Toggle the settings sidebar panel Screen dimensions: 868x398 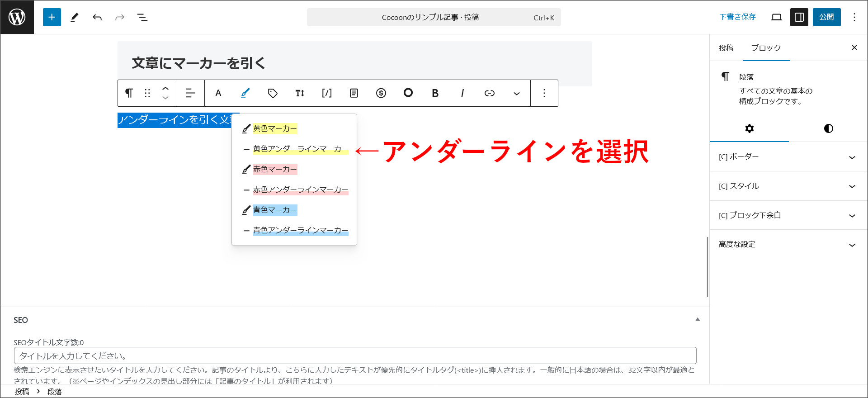799,17
